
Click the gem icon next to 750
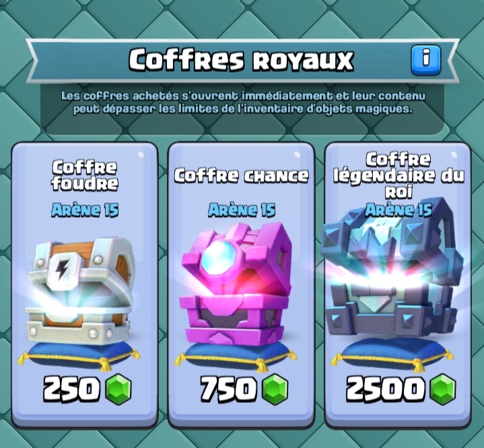click(x=275, y=389)
